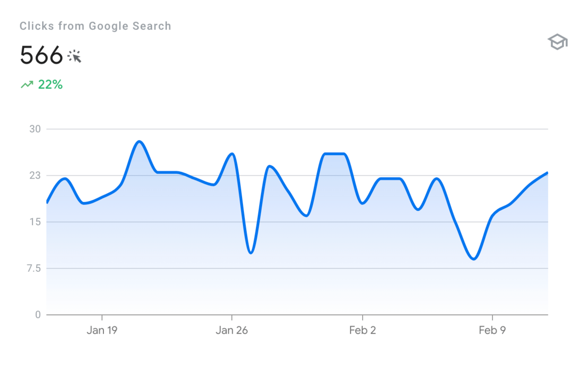Click the 22% increase percentage
Screen dimensions: 588x365
[50, 85]
